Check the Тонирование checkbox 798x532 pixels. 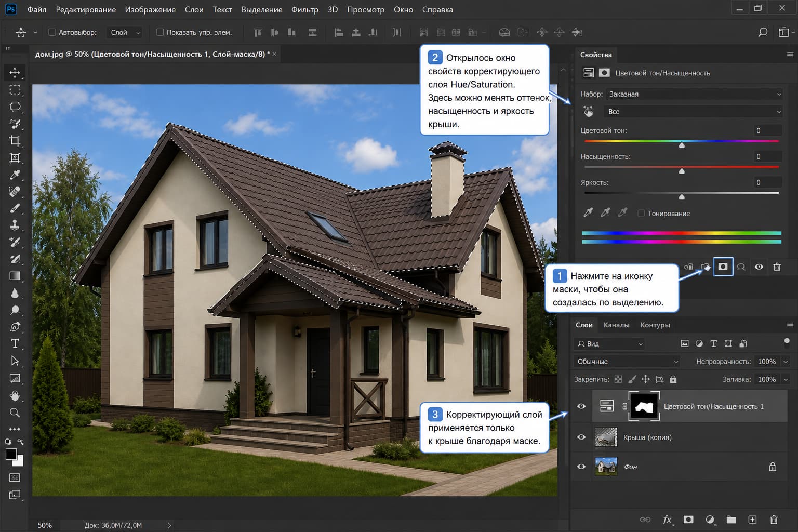coord(641,214)
